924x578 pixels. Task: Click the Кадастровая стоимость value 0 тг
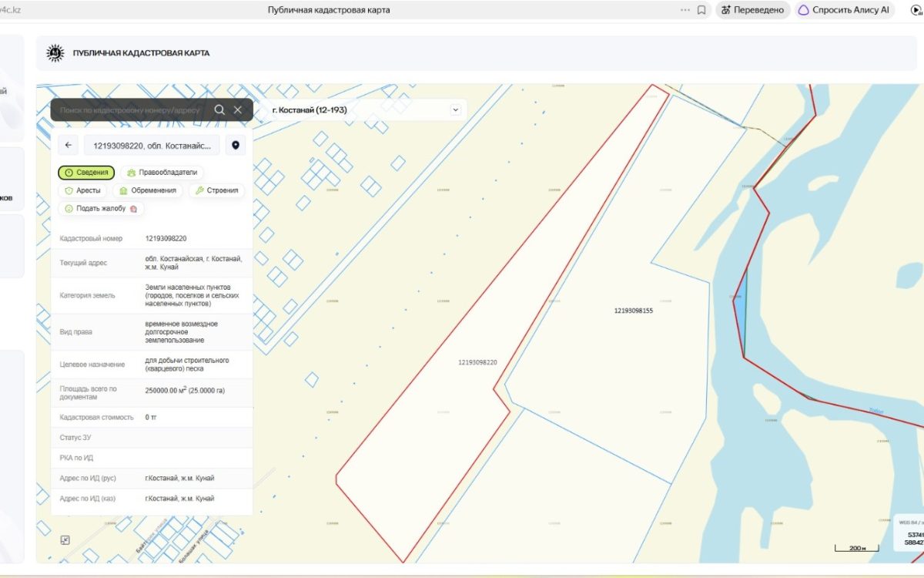(x=151, y=417)
